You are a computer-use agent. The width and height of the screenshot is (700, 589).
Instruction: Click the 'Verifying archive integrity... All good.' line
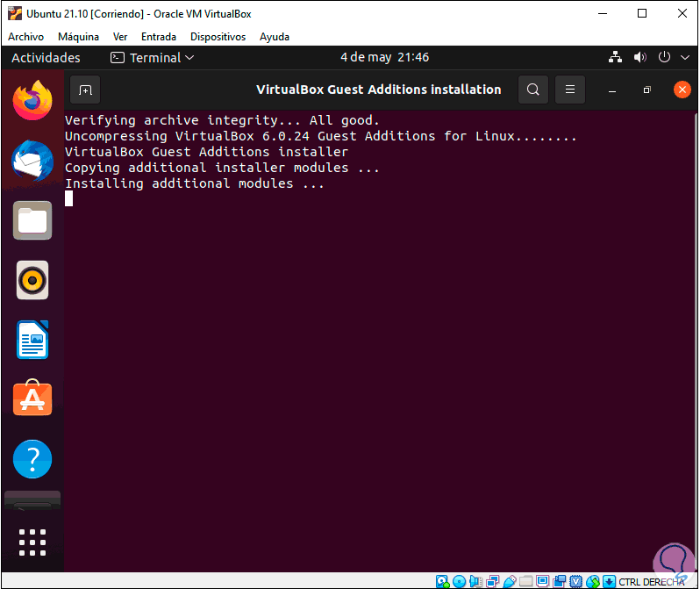(x=222, y=120)
